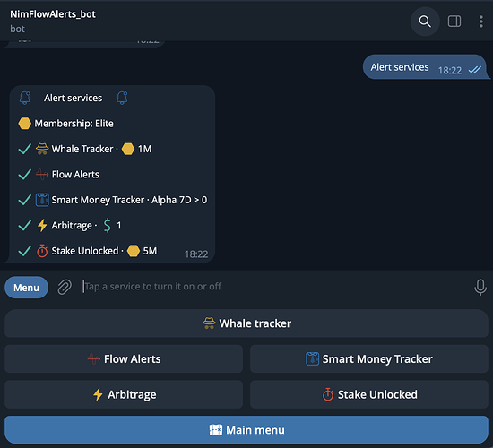493x448 pixels.
Task: Click the checkmark beside Whale Tracker
Action: point(24,149)
